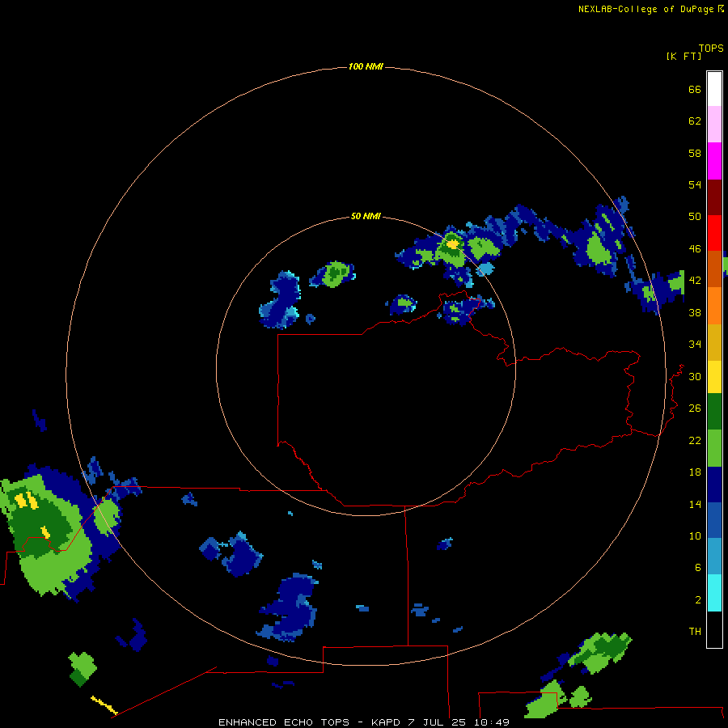
Task: Click the black TH swatch at the legend bottom
Action: pyautogui.click(x=714, y=629)
